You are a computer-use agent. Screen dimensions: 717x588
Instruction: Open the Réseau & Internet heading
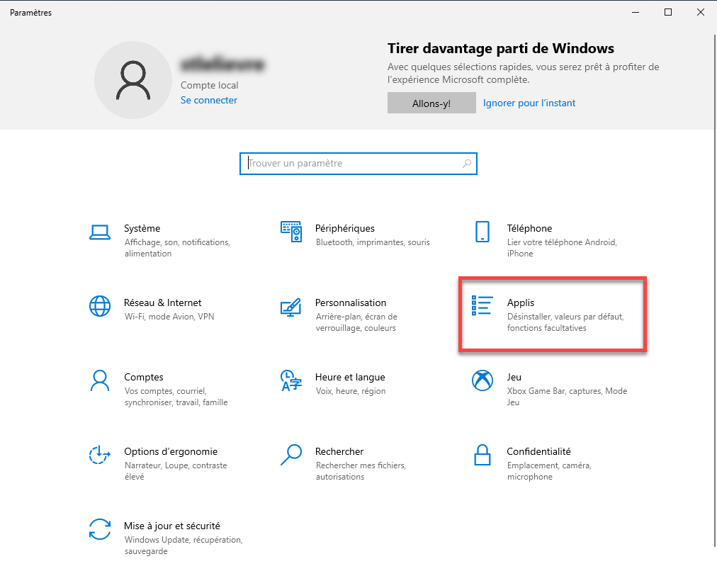tap(163, 303)
